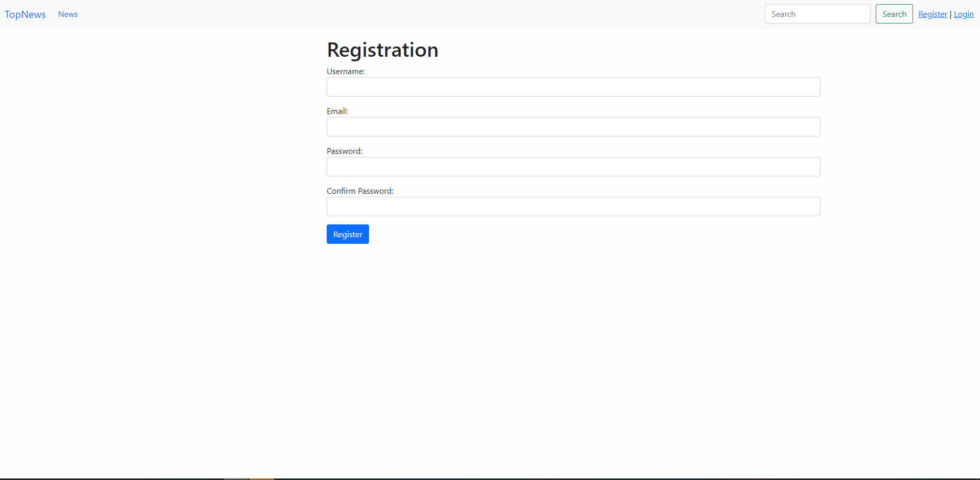Focus the Email input field
Image resolution: width=980 pixels, height=480 pixels.
573,127
